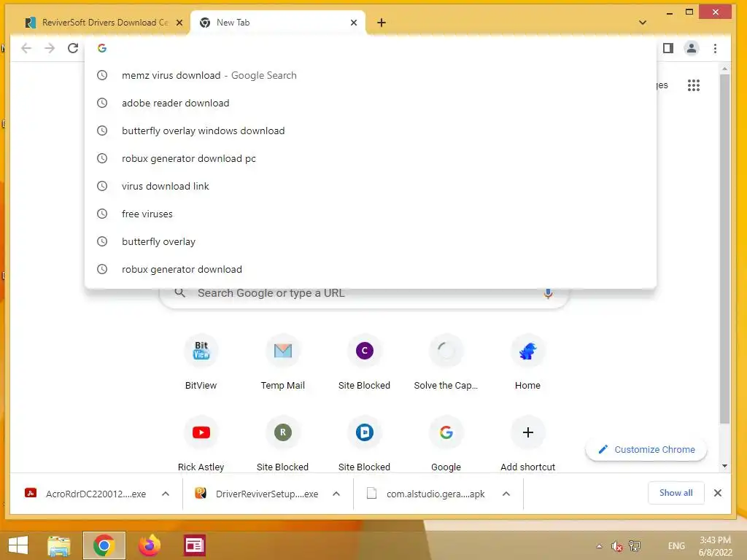Choose suggestion butterfly overlay
Screen dimensions: 747x560
tap(370, 241)
